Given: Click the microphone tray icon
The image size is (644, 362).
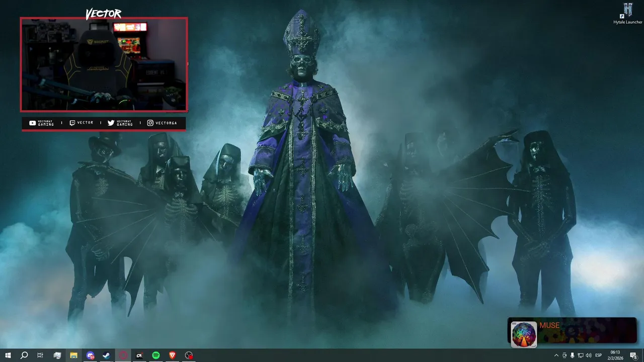Looking at the screenshot, I should (572, 355).
